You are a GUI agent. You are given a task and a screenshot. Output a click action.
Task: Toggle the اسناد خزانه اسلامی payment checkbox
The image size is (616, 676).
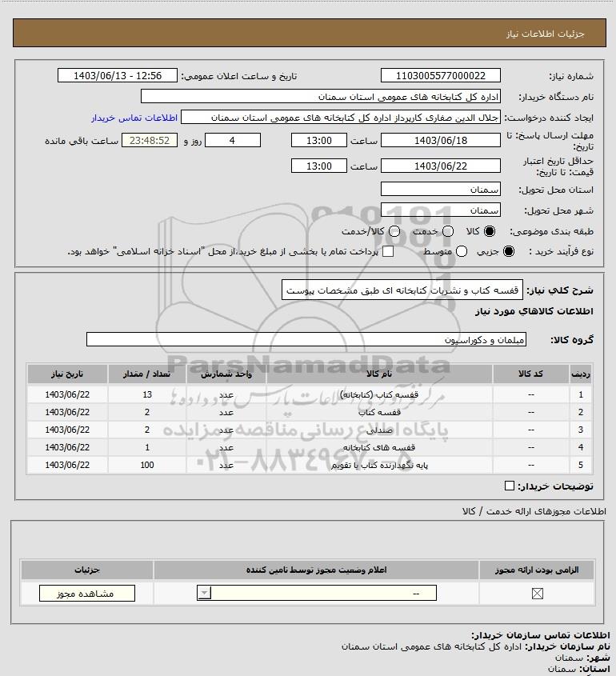[388, 251]
